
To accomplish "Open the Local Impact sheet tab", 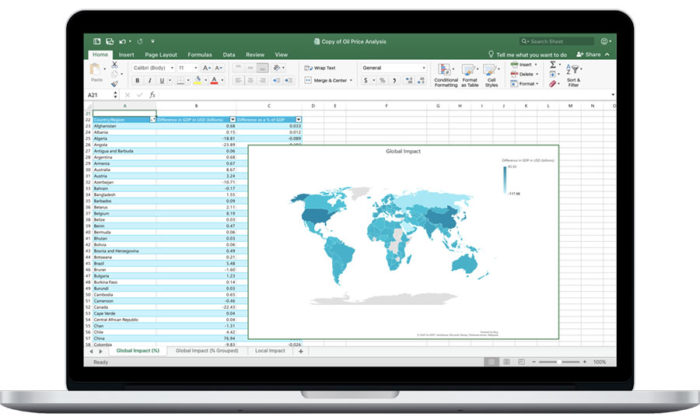I will click(x=270, y=351).
